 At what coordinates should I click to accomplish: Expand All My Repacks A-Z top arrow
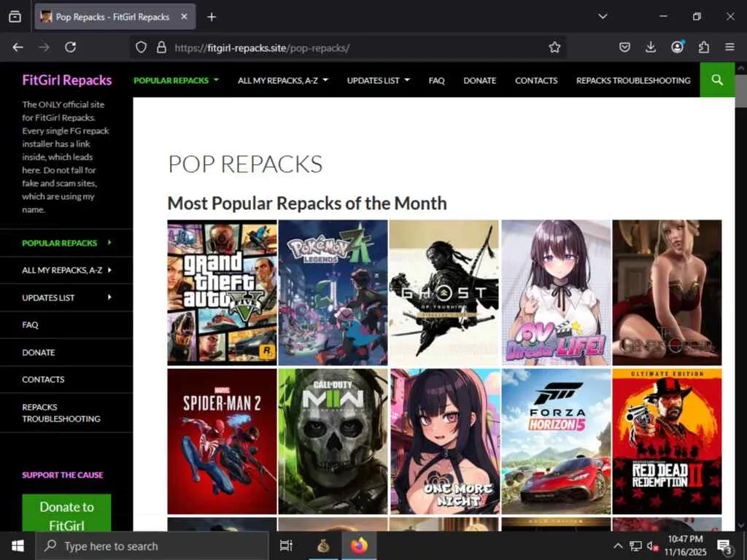(325, 80)
